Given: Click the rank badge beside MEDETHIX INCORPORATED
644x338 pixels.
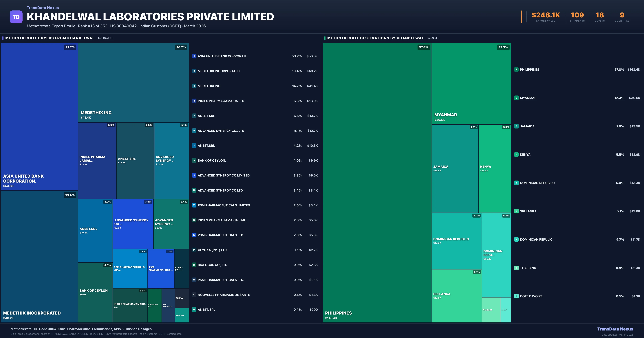Looking at the screenshot, I should click(x=194, y=71).
